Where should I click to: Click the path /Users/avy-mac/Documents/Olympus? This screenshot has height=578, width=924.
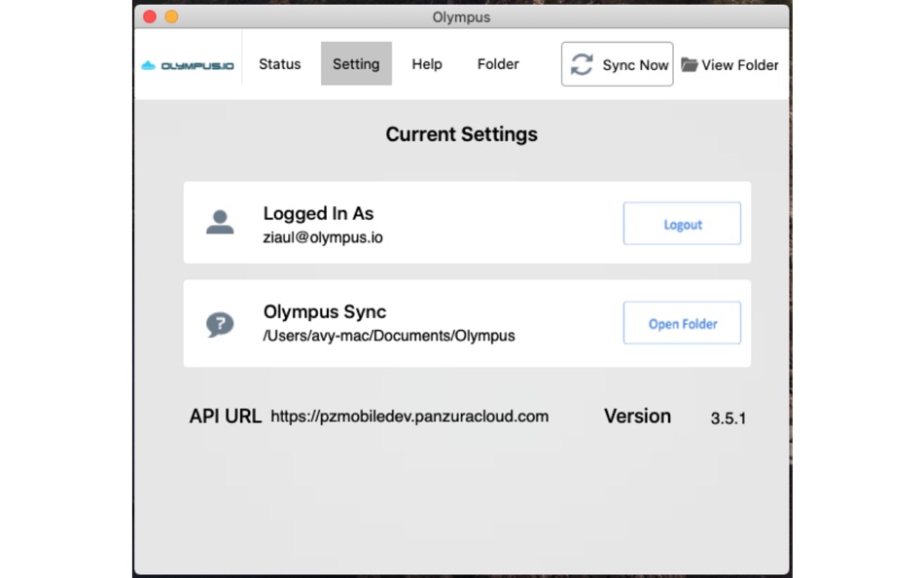click(x=389, y=336)
